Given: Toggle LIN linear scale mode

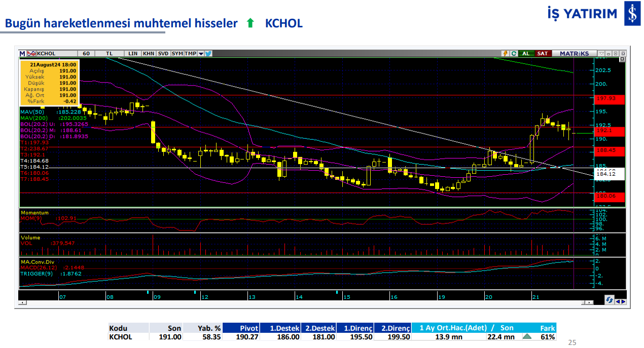Looking at the screenshot, I should (133, 53).
